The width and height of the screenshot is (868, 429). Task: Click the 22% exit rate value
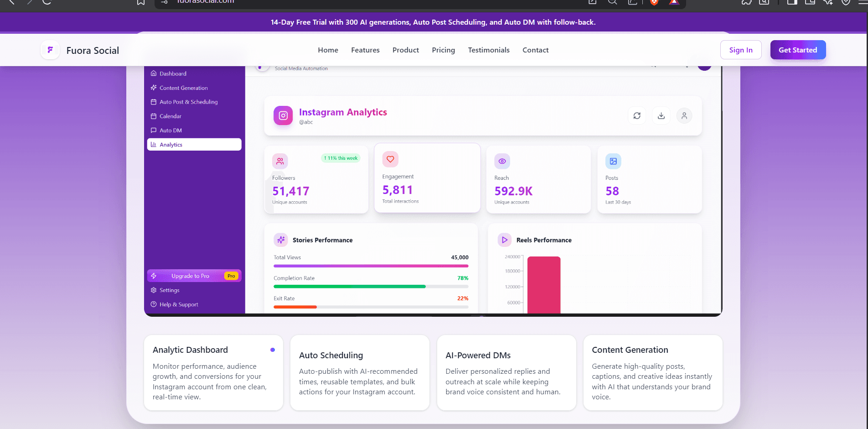[463, 298]
